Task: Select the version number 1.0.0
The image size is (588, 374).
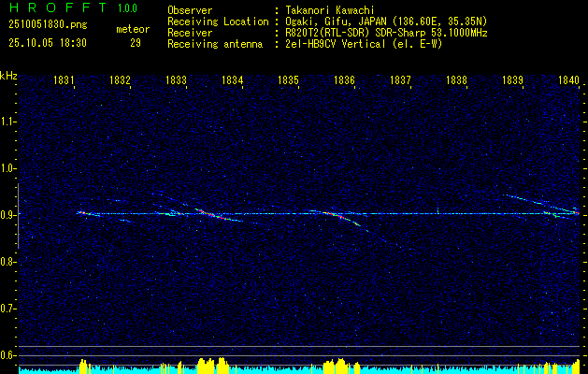Action: click(127, 7)
